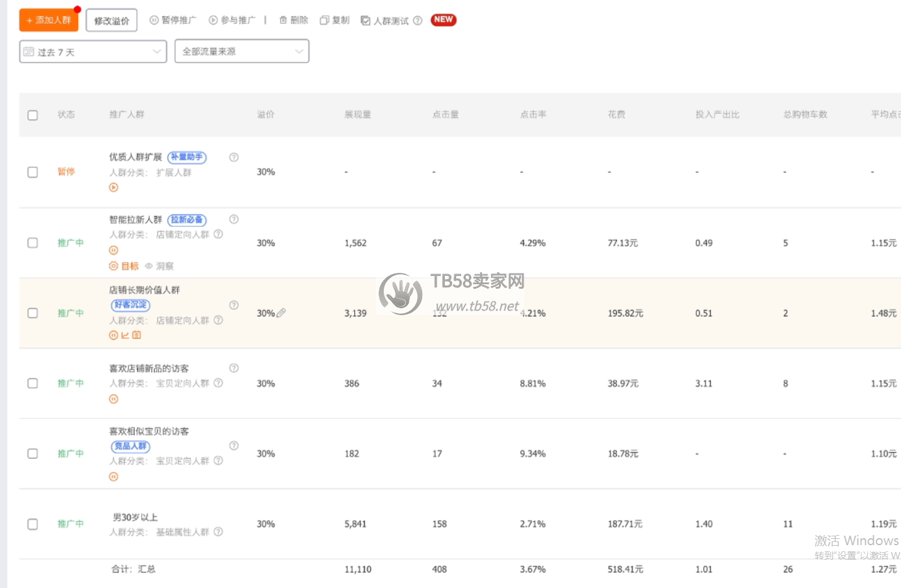Toggle the select-all checkbox in the table header
901x588 pixels.
point(33,115)
